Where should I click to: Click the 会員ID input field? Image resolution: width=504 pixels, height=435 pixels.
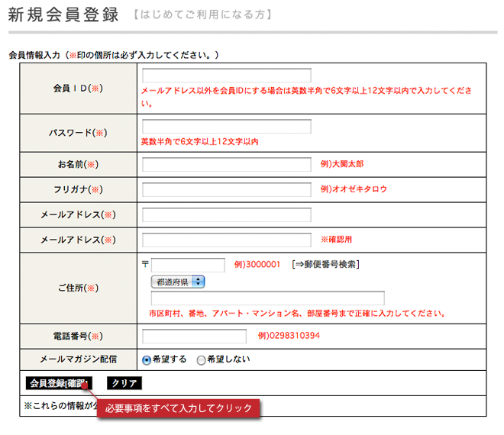(227, 76)
